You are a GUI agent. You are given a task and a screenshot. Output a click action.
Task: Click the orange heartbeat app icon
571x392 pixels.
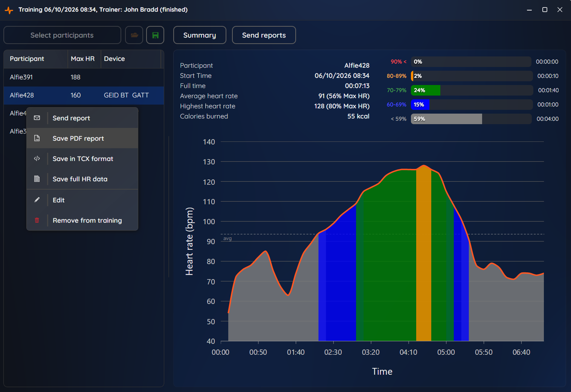pos(9,10)
